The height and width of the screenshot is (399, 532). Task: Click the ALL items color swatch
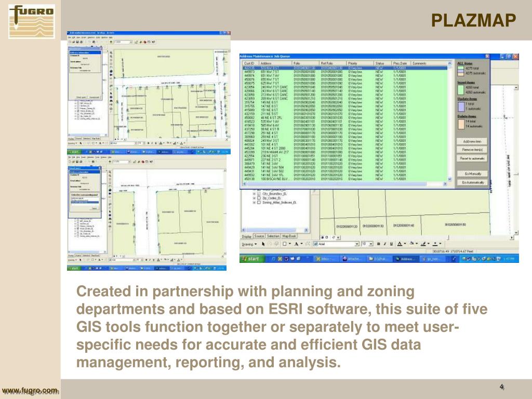461,71
